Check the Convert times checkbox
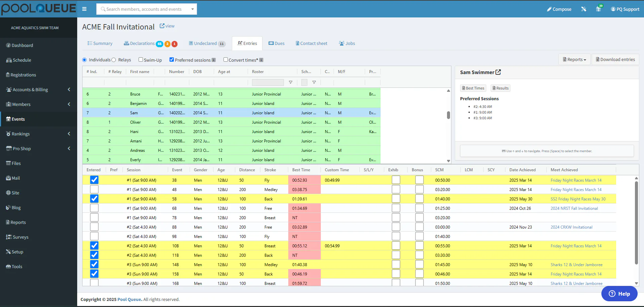This screenshot has width=644, height=307. 226,60
